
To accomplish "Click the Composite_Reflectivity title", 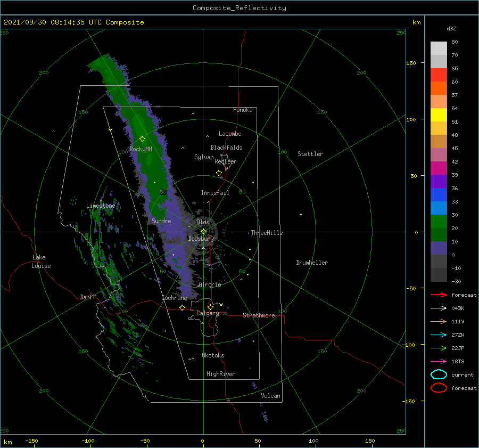I will click(x=240, y=8).
